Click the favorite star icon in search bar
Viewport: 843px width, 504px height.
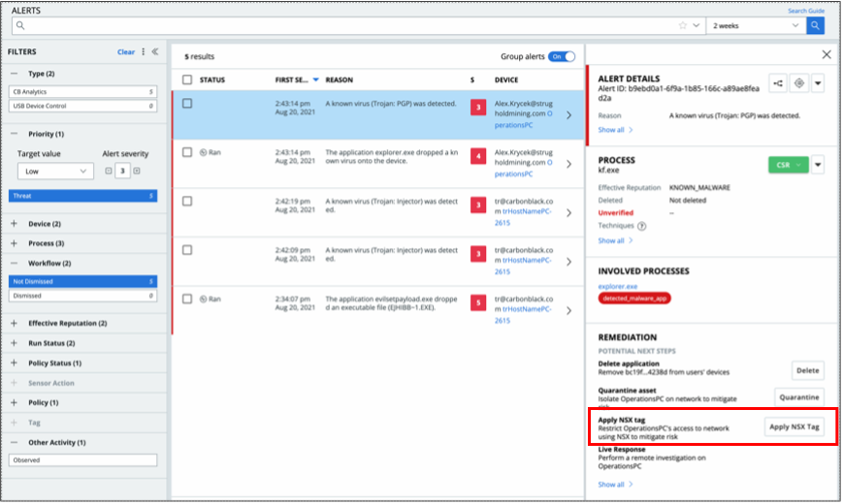coord(683,25)
